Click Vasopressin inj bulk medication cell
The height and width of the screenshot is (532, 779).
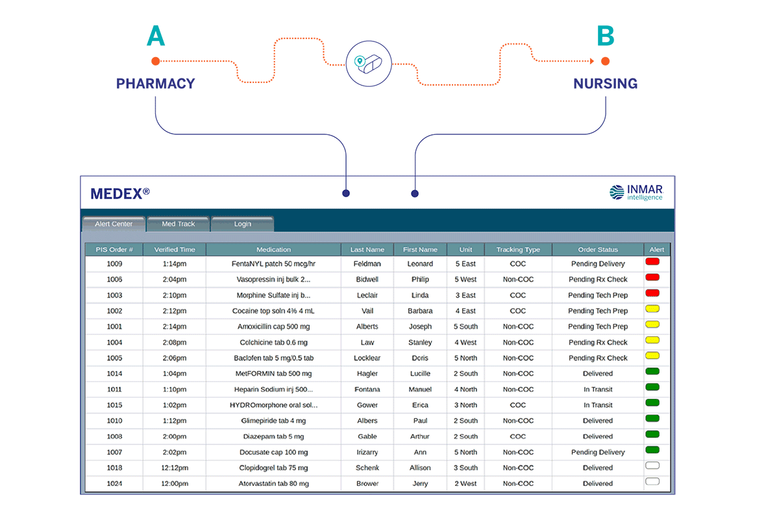(x=273, y=280)
